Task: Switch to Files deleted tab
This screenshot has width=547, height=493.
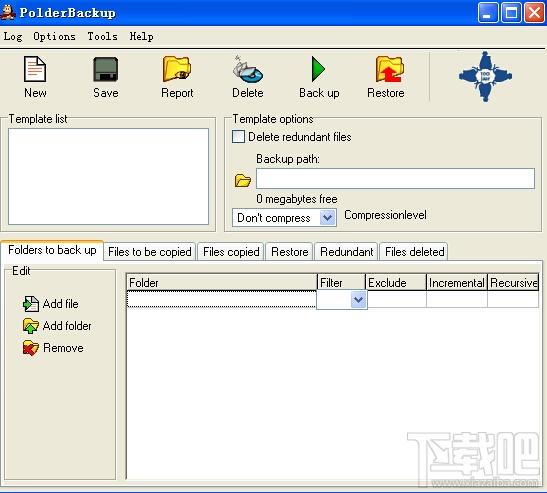Action: [414, 252]
